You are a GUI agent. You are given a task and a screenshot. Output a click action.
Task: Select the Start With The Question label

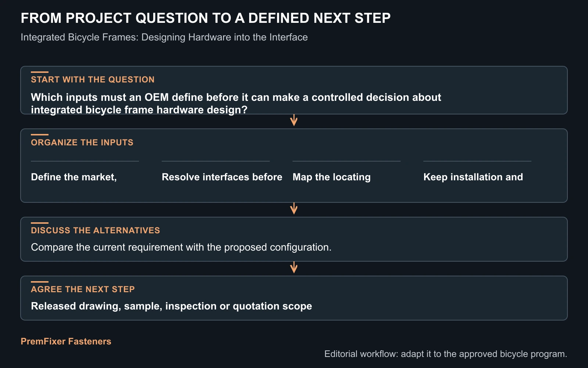pos(93,79)
